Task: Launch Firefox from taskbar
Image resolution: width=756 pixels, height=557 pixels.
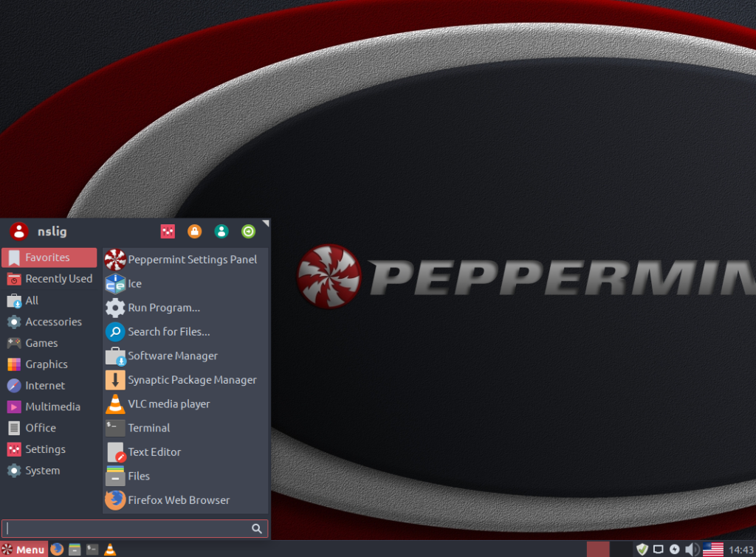Action: click(57, 550)
